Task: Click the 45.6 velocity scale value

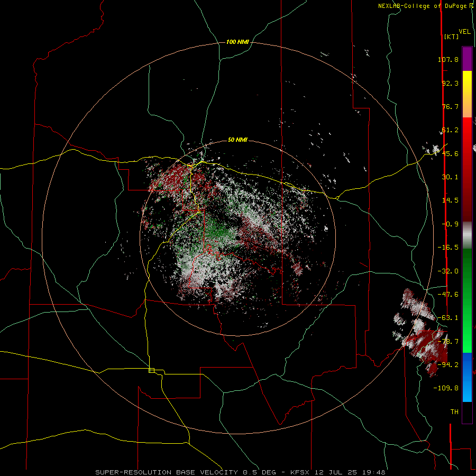Action: pos(450,153)
